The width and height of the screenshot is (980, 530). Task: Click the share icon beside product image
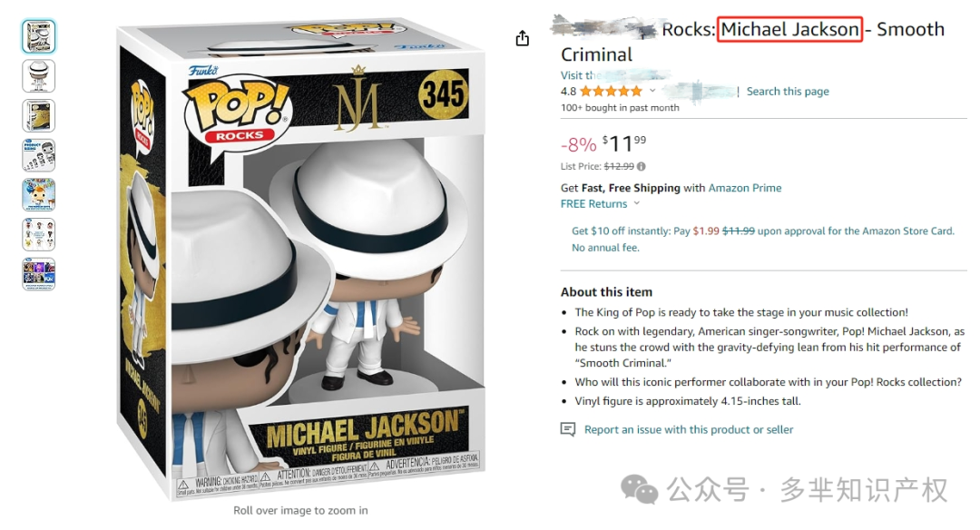[523, 39]
